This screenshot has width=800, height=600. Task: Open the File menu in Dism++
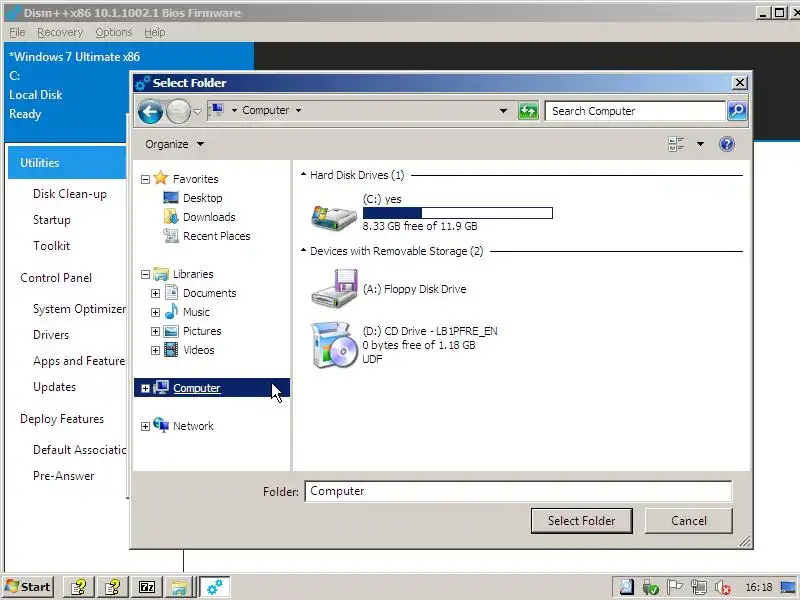(x=17, y=32)
